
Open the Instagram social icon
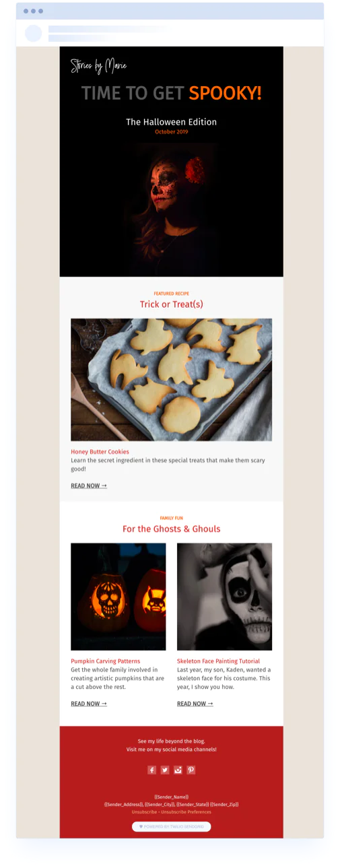178,770
